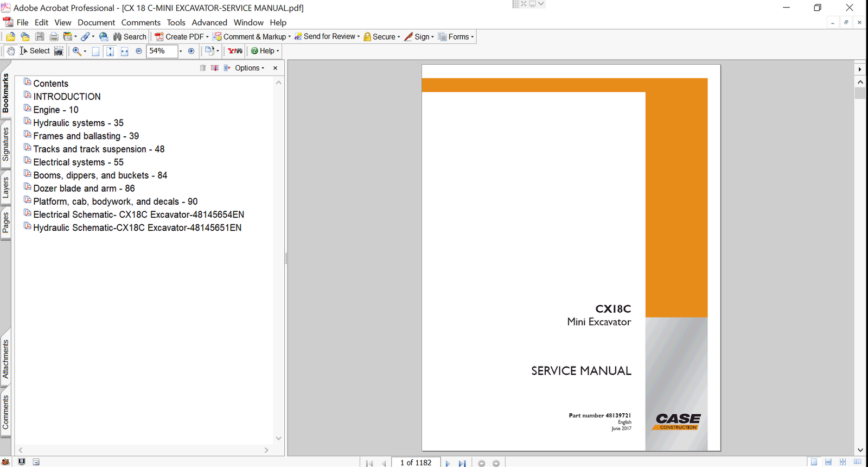Switch to Continuous page layout
This screenshot has width=868, height=467.
tap(828, 462)
